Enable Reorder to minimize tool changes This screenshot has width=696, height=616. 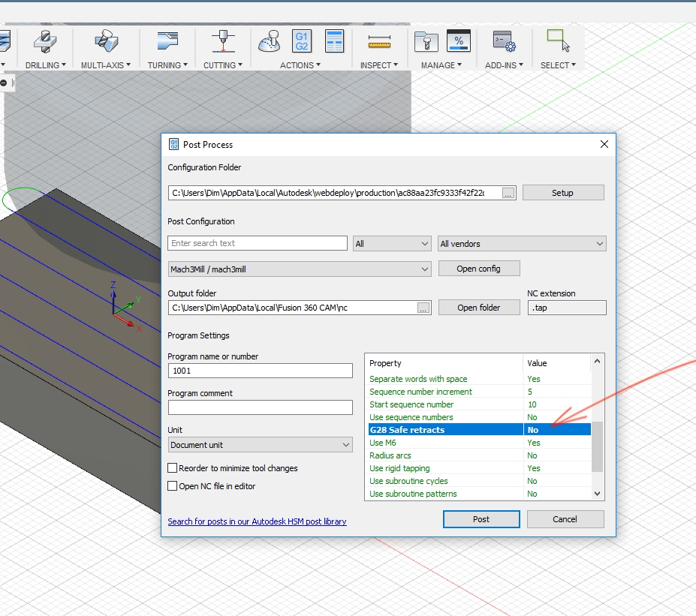pyautogui.click(x=173, y=468)
